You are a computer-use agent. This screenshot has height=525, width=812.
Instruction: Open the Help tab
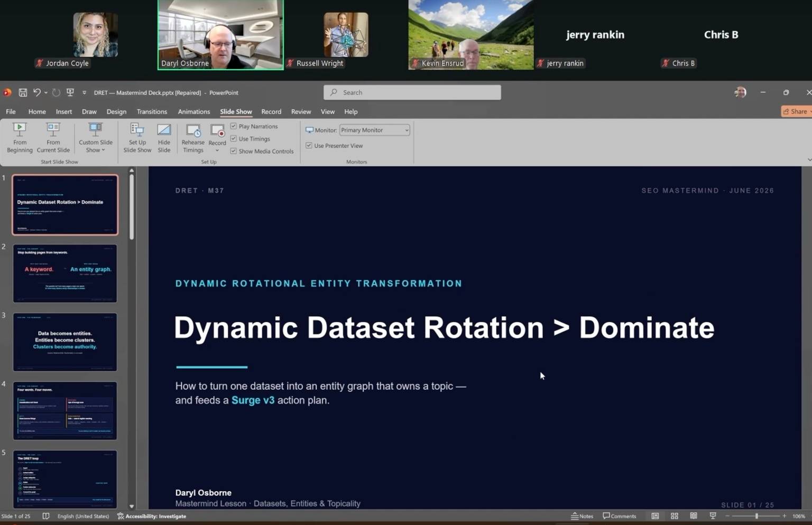click(x=351, y=111)
